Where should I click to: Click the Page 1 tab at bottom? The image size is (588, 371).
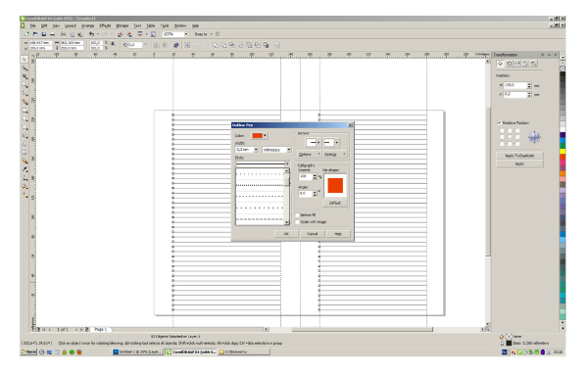[100, 330]
